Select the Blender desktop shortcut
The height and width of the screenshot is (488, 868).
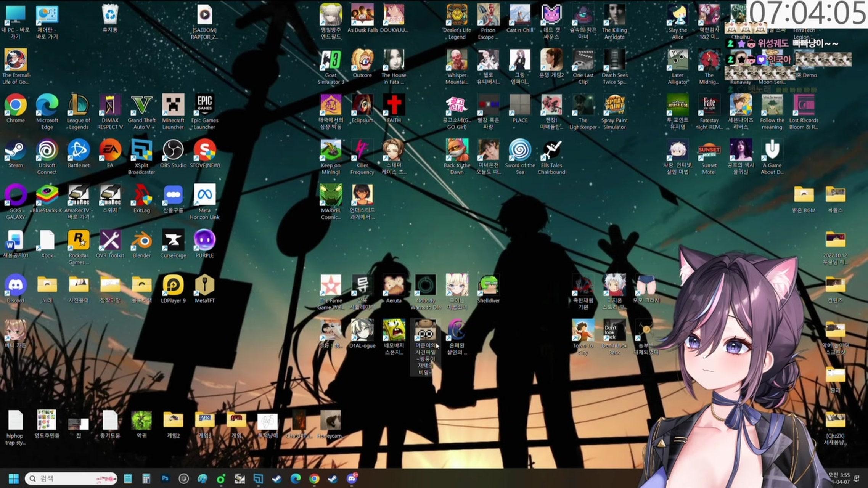pyautogui.click(x=141, y=241)
